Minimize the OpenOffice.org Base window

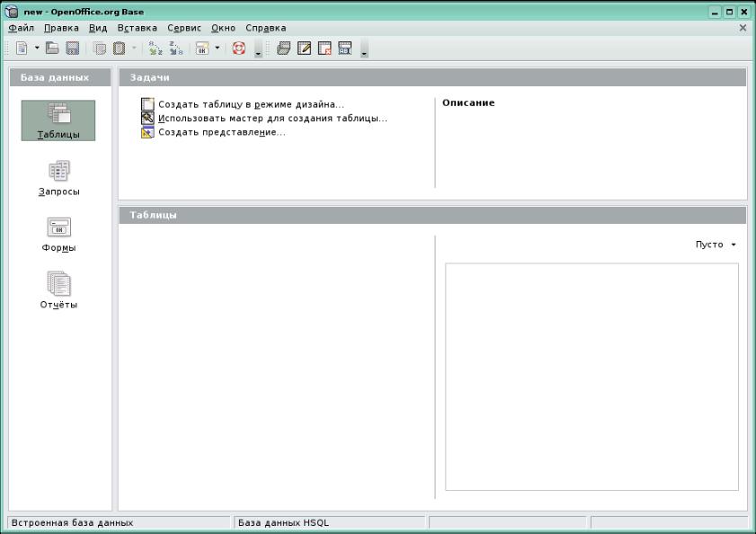(715, 12)
